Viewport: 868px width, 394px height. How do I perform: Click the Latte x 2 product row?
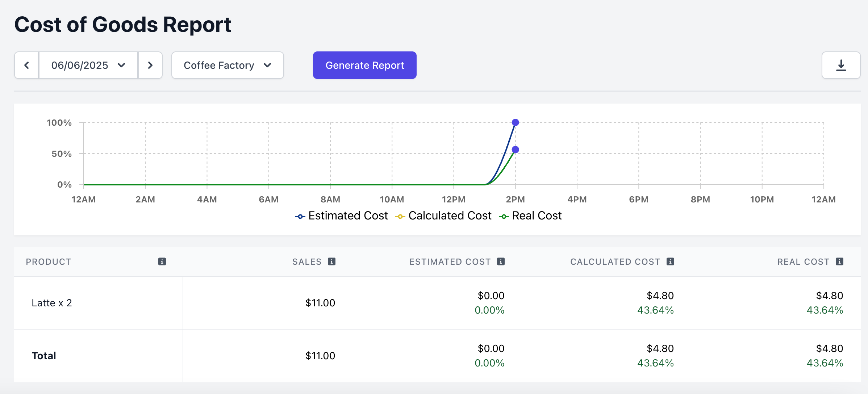pyautogui.click(x=52, y=303)
